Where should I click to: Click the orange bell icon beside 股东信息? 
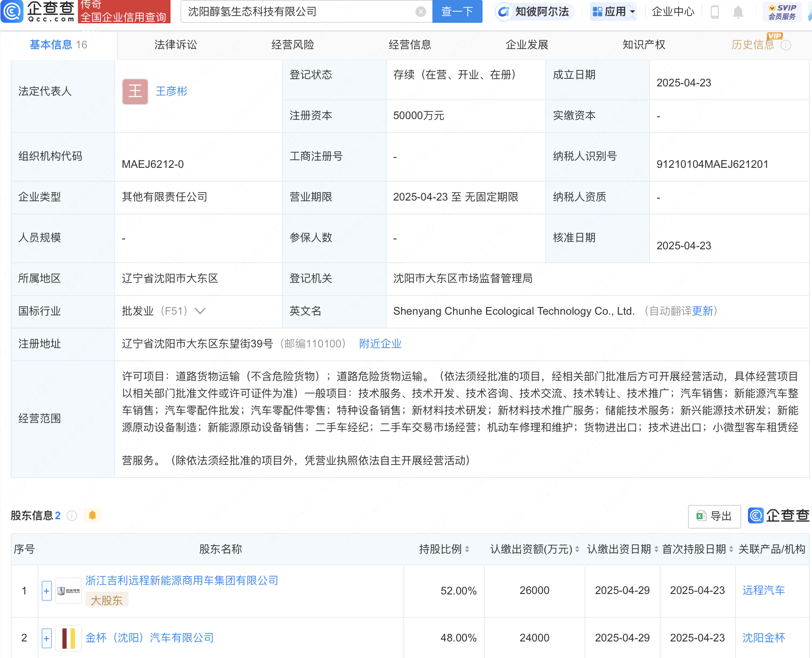pyautogui.click(x=93, y=515)
